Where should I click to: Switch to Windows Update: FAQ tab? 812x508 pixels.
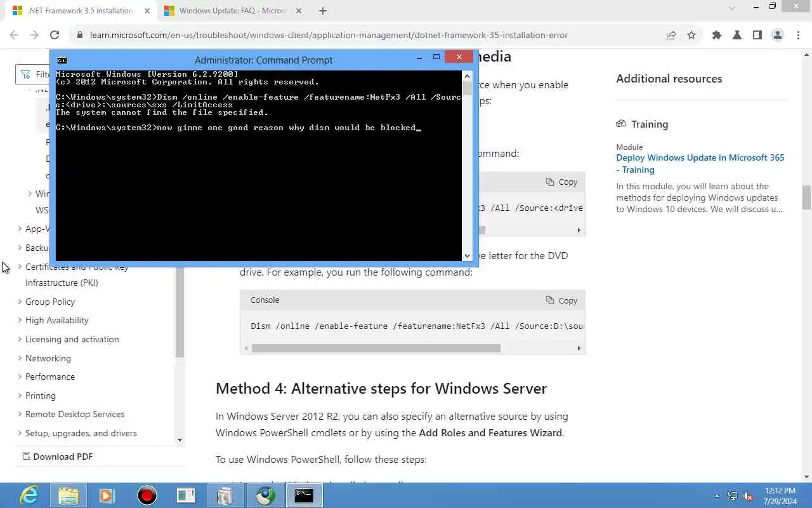click(x=233, y=11)
